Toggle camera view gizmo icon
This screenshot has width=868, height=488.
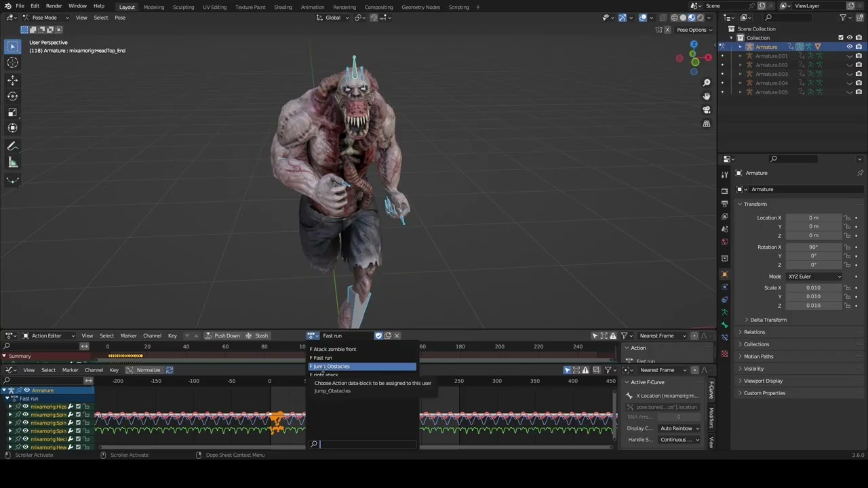[x=707, y=110]
